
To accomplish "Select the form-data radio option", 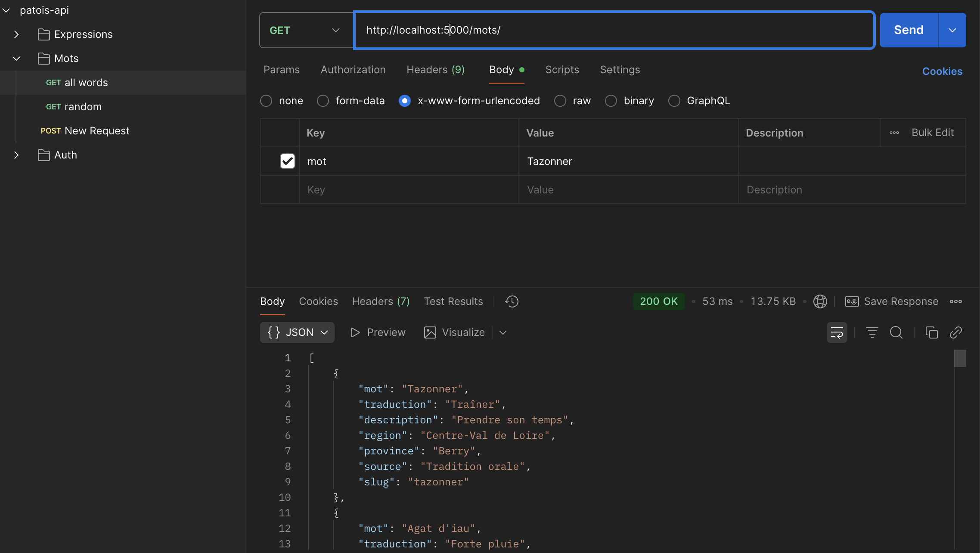I will pos(323,101).
